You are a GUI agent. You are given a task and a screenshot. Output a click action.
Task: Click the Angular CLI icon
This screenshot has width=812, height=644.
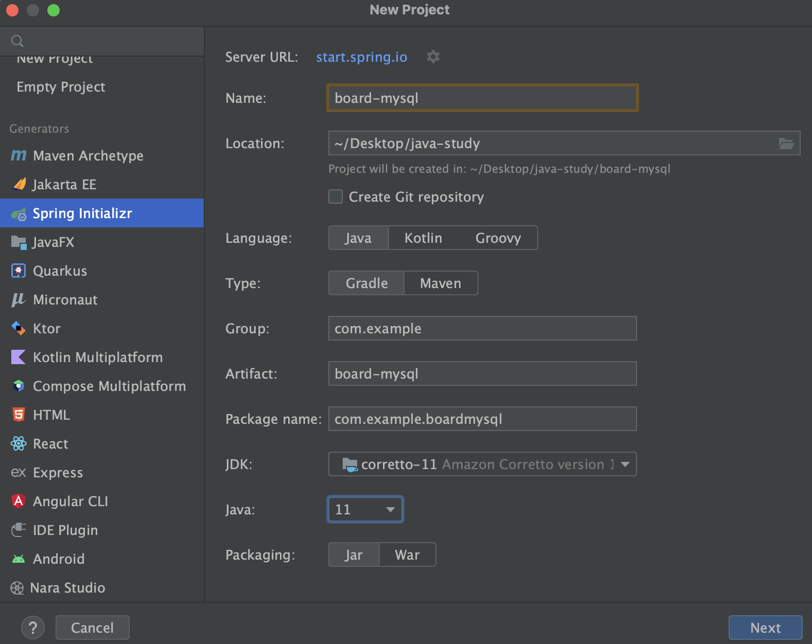click(19, 501)
